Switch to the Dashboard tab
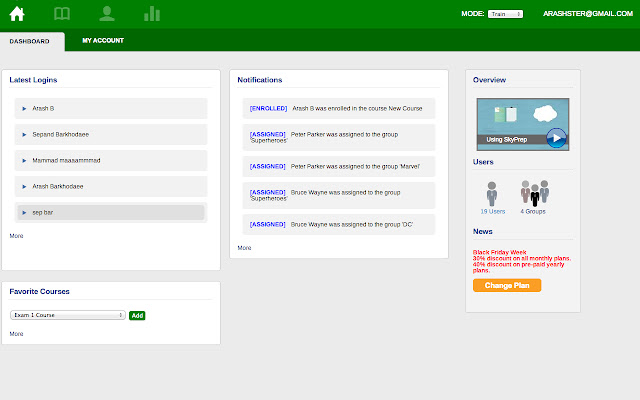The image size is (640, 400). pos(32,42)
